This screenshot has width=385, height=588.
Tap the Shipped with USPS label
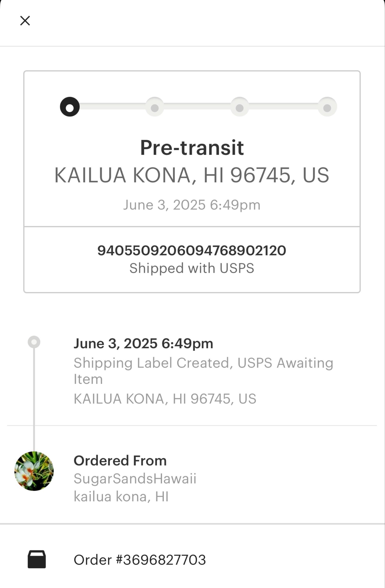(x=192, y=268)
